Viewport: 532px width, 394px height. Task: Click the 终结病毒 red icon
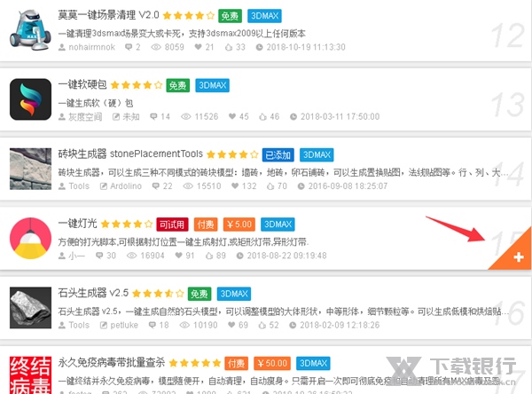[30, 375]
